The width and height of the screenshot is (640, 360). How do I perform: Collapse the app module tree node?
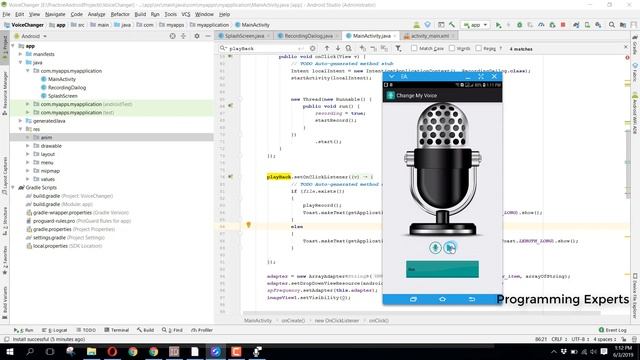point(13,46)
